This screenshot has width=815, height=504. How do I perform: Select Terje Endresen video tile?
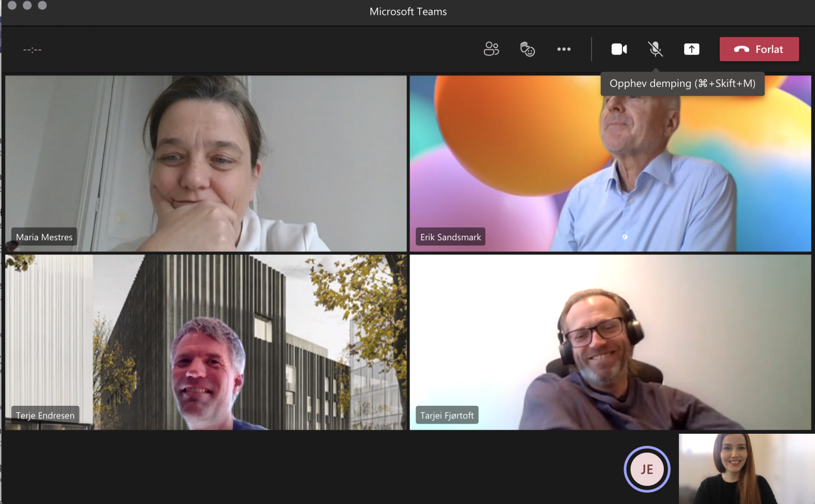click(206, 342)
